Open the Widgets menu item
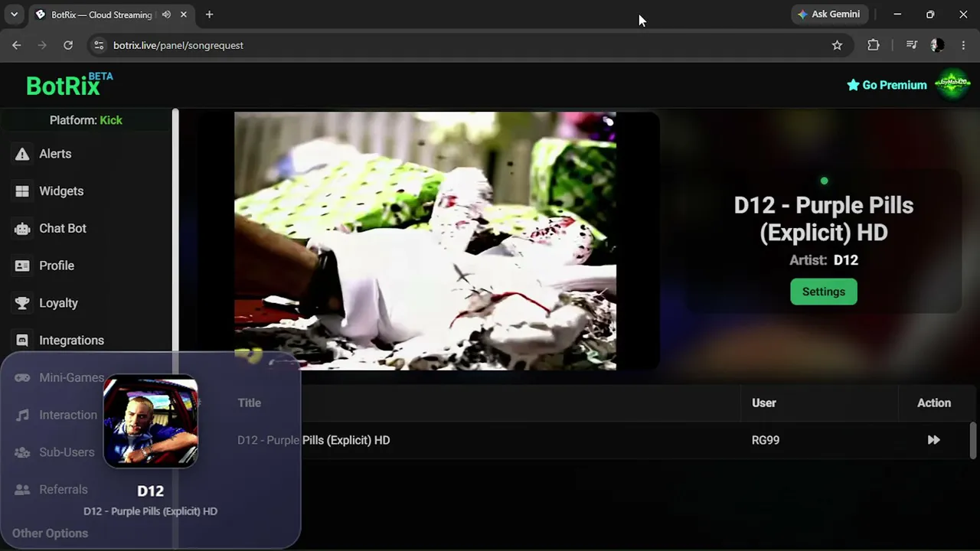The height and width of the screenshot is (551, 980). tap(61, 191)
